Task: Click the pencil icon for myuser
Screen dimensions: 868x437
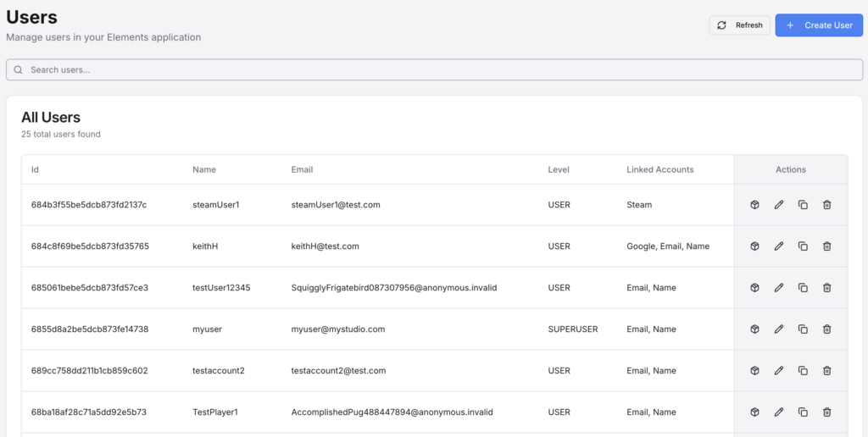Action: coord(779,329)
